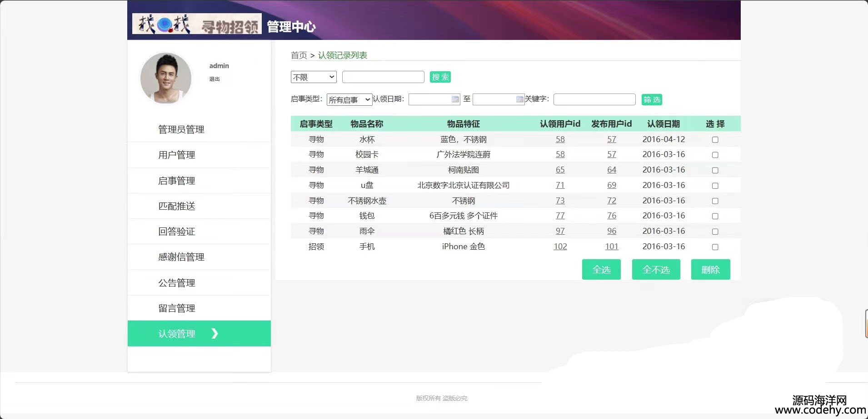The width and height of the screenshot is (868, 419).
Task: Tick the checkbox for the 水杯 row
Action: click(x=715, y=140)
